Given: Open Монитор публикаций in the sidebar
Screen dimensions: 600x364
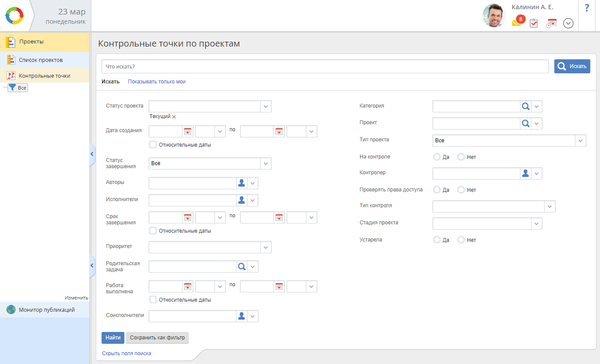Looking at the screenshot, I should tap(47, 310).
